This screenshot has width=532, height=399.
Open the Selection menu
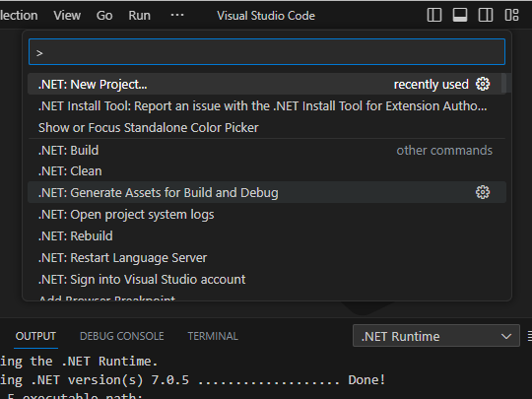point(19,16)
